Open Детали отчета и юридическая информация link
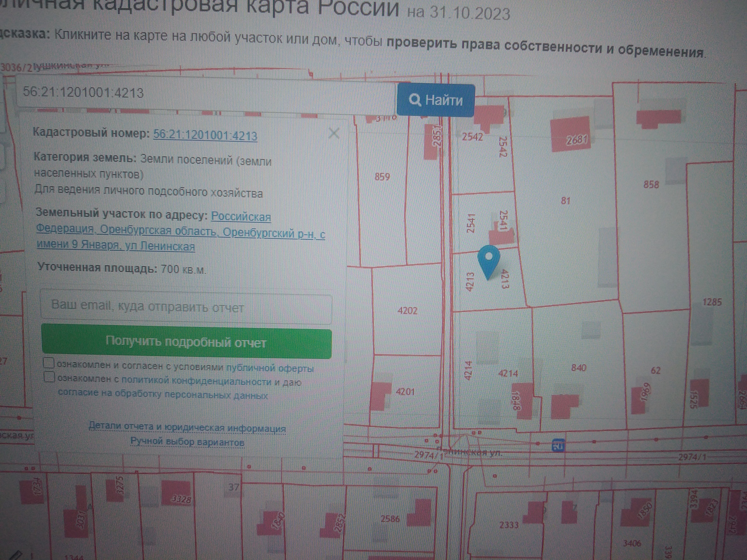This screenshot has height=560, width=747. [x=187, y=427]
